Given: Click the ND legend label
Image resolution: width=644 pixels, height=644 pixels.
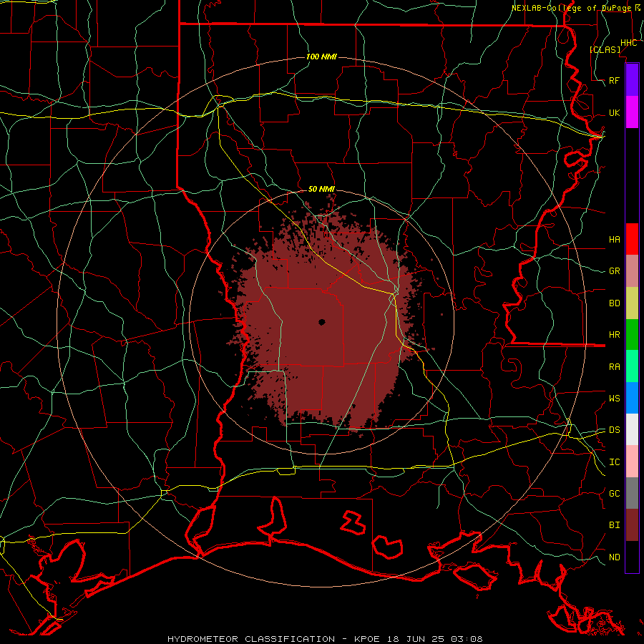Looking at the screenshot, I should point(615,557).
